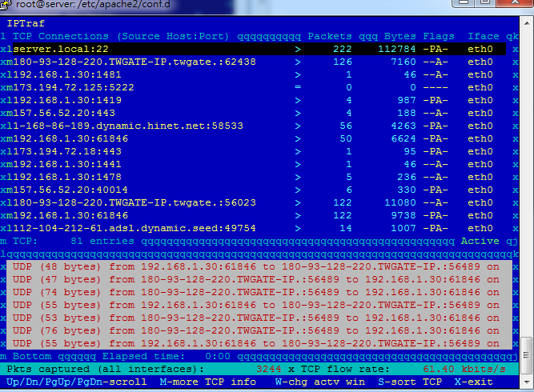
Task: Click the W-chg actv win hint
Action: point(320,382)
